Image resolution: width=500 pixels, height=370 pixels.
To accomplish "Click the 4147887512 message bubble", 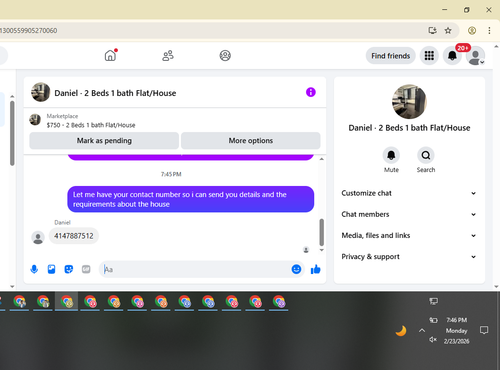I will point(74,236).
